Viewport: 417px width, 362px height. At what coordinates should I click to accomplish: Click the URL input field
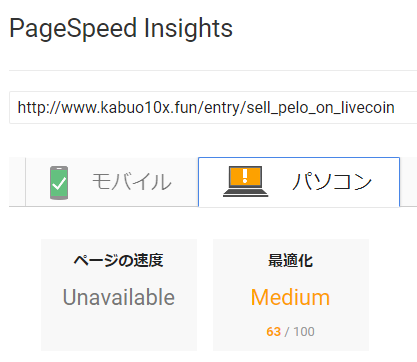tap(213, 107)
